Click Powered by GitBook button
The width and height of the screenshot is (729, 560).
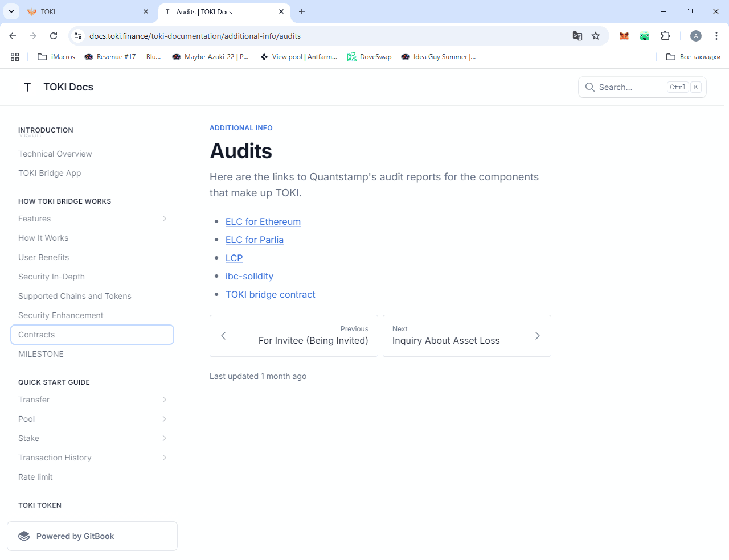tap(92, 536)
